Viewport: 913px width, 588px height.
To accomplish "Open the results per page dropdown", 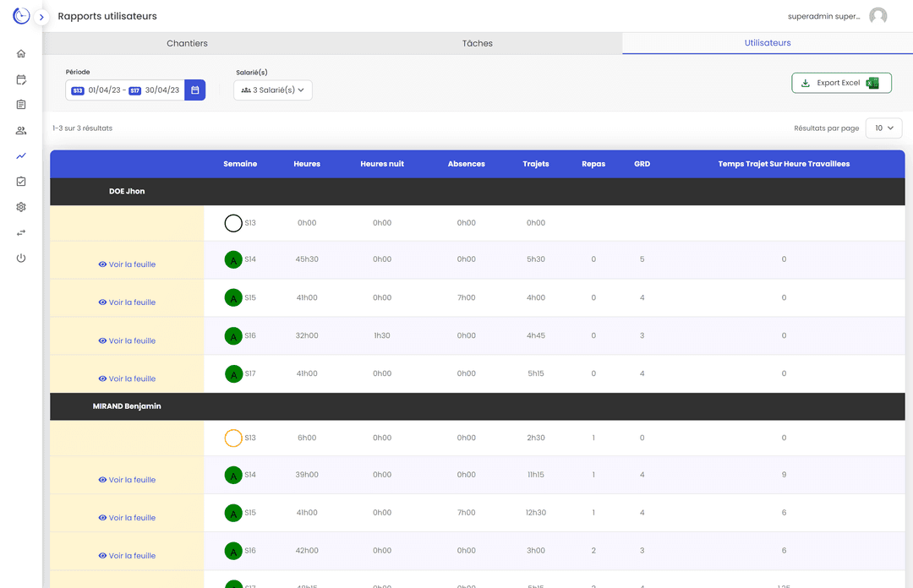I will click(x=883, y=128).
